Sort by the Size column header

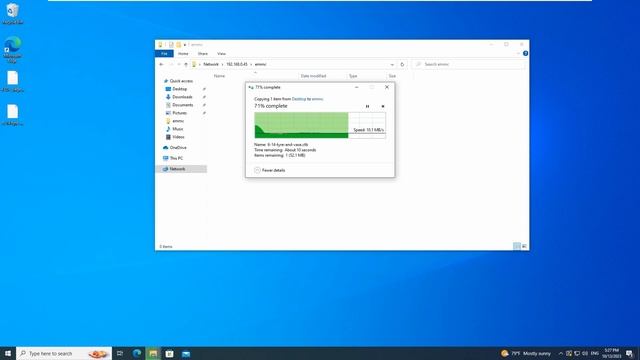coord(392,76)
